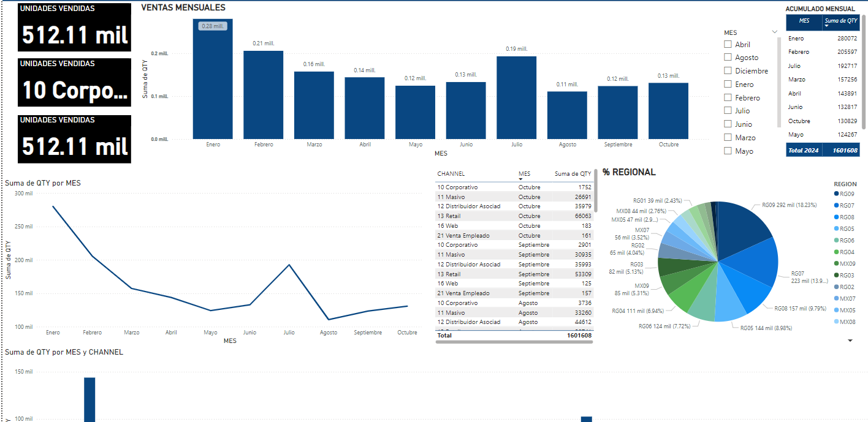This screenshot has width=868, height=422.
Task: Highlight the RG06 legend swatch
Action: coord(836,240)
